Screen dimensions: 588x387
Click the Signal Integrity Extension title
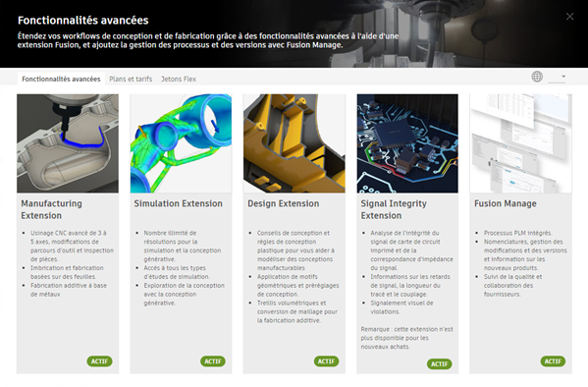click(x=394, y=209)
